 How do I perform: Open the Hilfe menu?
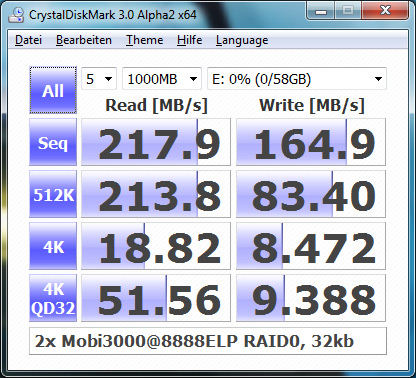pyautogui.click(x=189, y=40)
